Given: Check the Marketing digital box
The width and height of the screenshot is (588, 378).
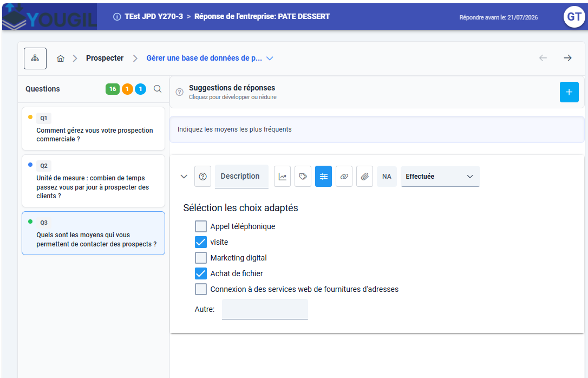Looking at the screenshot, I should click(201, 258).
